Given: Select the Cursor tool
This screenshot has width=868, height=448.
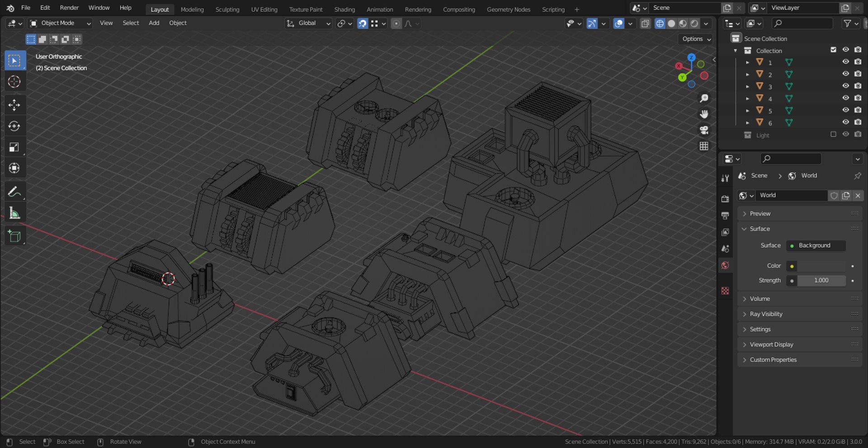Looking at the screenshot, I should (x=14, y=82).
